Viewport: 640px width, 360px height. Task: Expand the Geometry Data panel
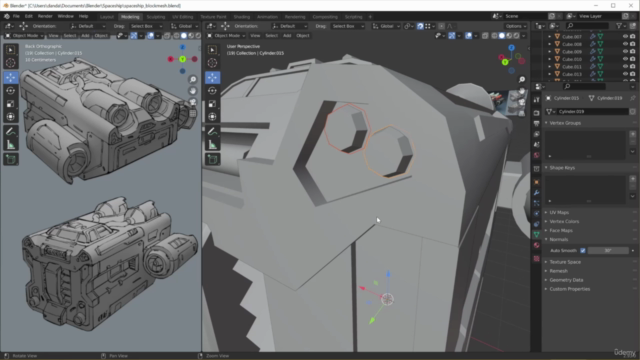coord(566,280)
